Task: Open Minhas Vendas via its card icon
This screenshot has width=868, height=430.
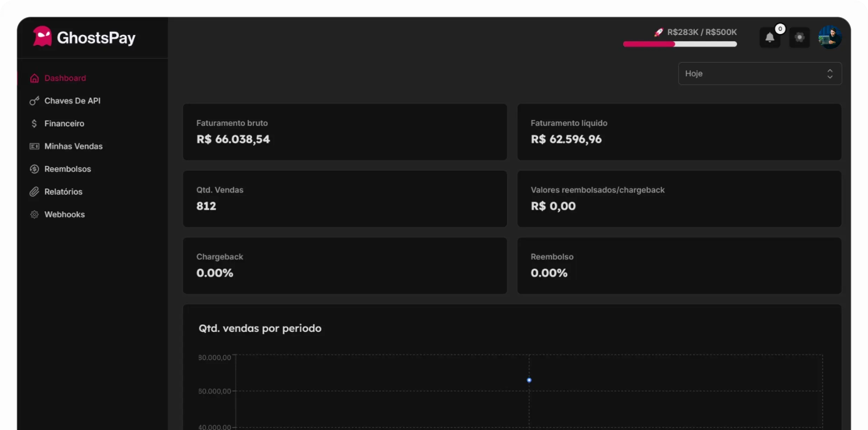Action: point(34,146)
